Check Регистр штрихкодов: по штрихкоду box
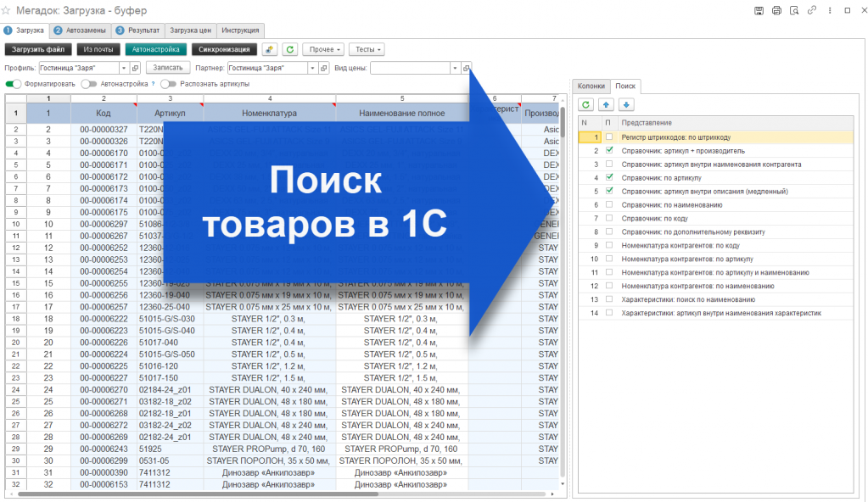Viewport: 868px width, 502px height. 609,137
